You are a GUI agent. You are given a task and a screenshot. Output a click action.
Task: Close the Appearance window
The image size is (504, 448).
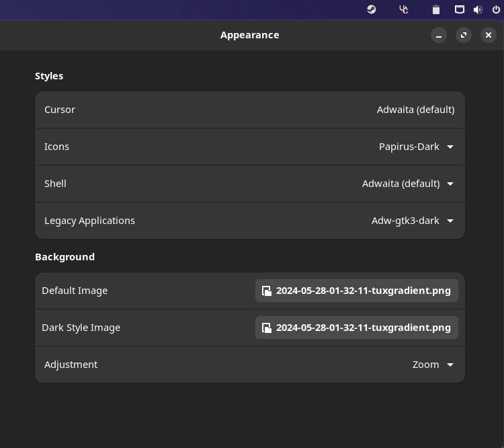click(489, 35)
